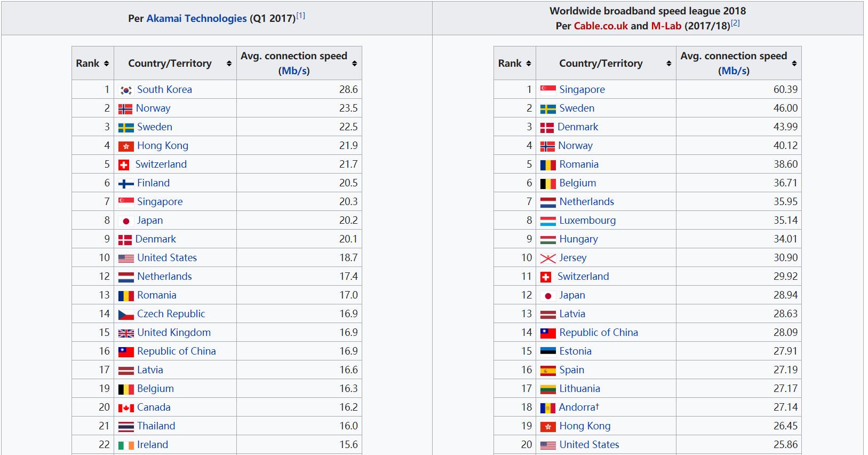The height and width of the screenshot is (455, 868).
Task: Click the Canada flag in left table
Action: pos(126,408)
